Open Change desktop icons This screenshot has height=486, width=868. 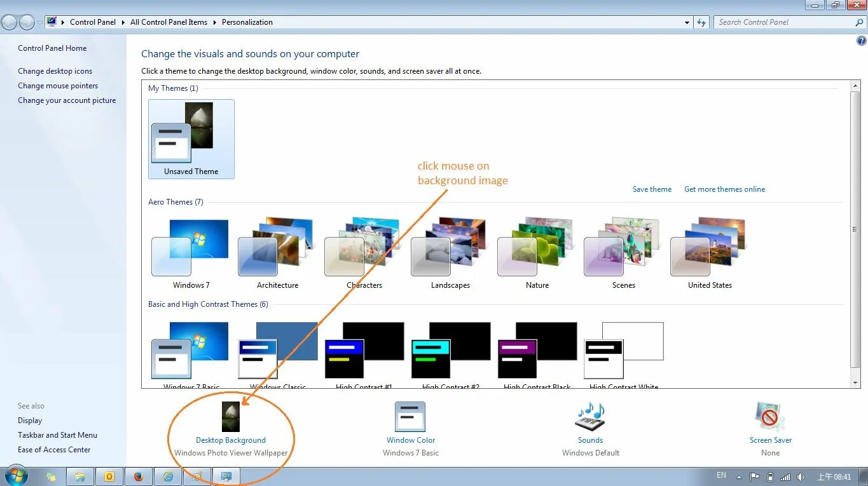pos(55,71)
